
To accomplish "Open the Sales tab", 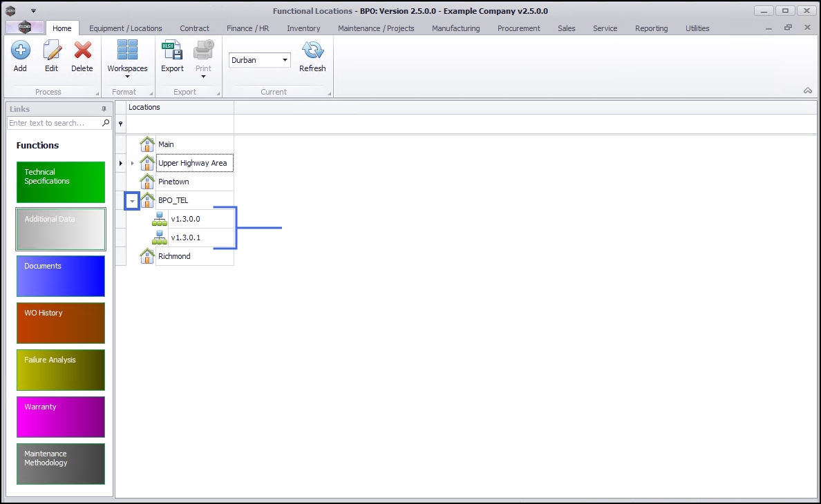I will point(567,28).
